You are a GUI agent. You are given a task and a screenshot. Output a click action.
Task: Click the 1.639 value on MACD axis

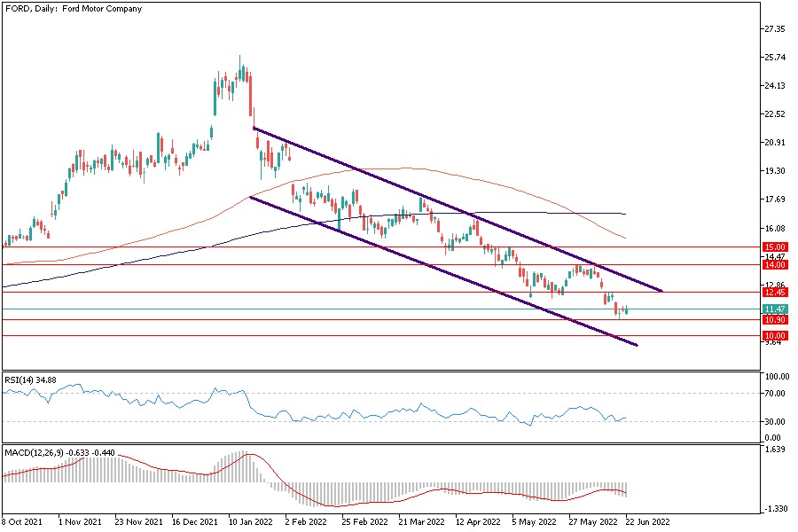(774, 450)
